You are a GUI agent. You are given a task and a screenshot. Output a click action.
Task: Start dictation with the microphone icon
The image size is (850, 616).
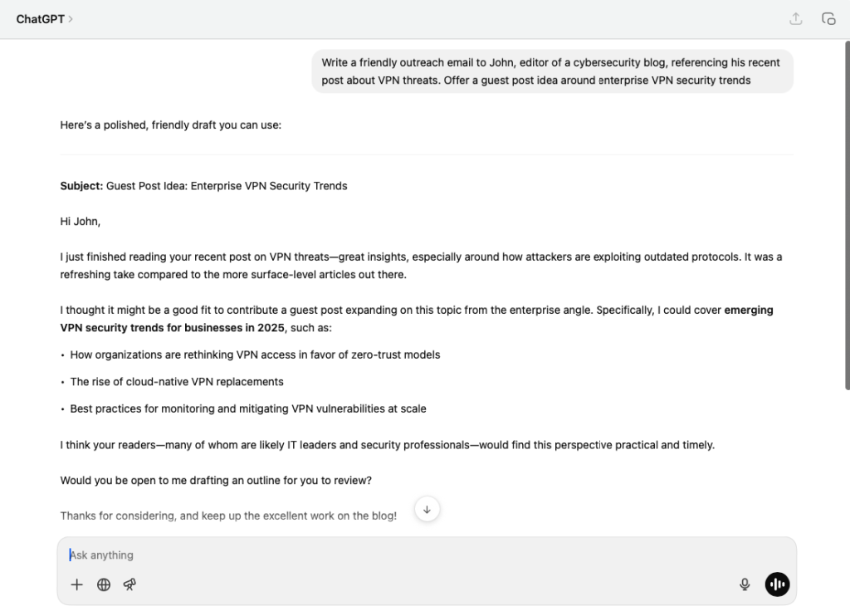tap(745, 584)
